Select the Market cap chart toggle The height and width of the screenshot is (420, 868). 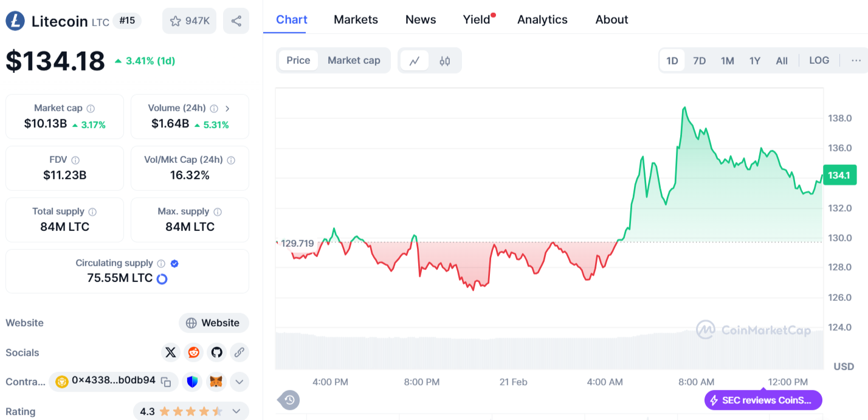pos(354,60)
